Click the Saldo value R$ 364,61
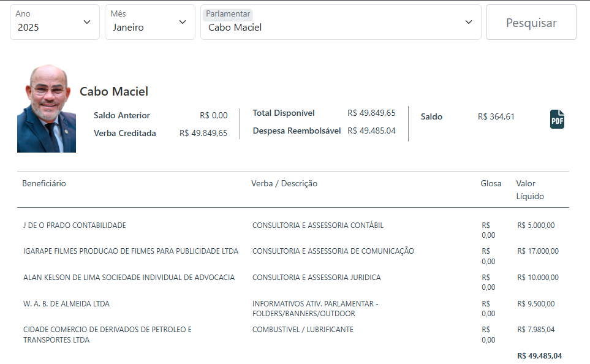Screen dimensions: 590x364 tap(496, 116)
